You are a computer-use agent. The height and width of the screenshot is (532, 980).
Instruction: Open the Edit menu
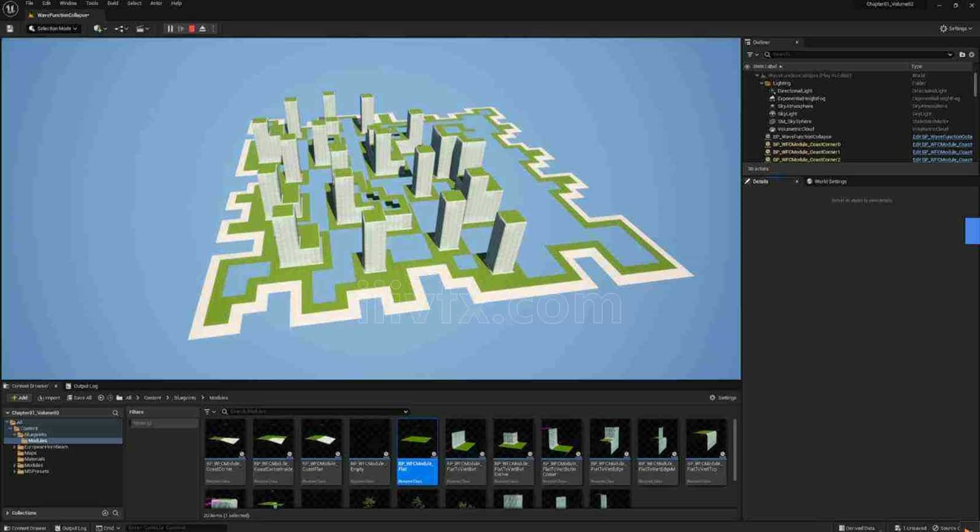[x=47, y=4]
